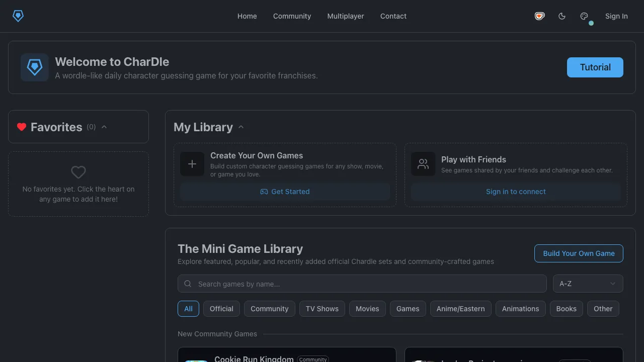
Task: Open the A-Z sort dropdown
Action: [x=588, y=284]
